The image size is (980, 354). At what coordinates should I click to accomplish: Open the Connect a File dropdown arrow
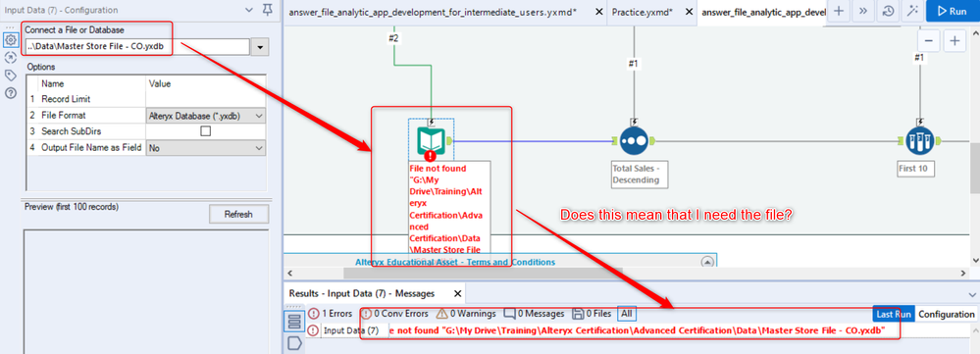(x=259, y=47)
